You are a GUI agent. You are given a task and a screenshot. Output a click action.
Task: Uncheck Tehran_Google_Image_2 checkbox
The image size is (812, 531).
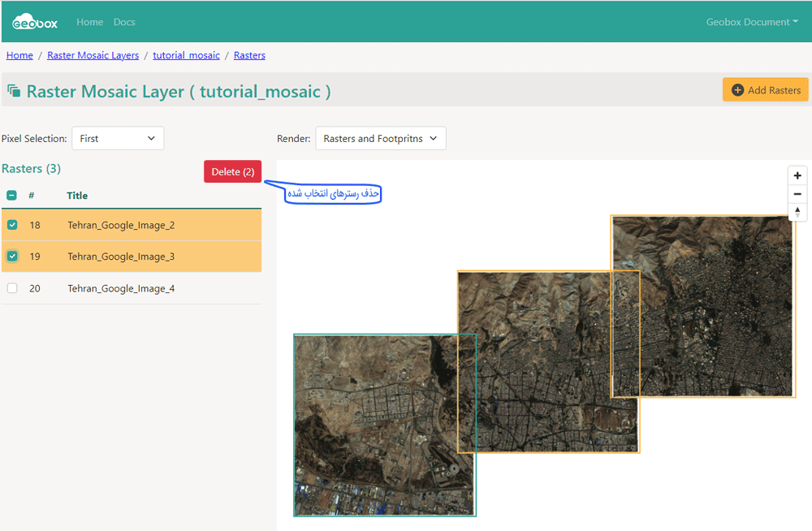(x=12, y=225)
